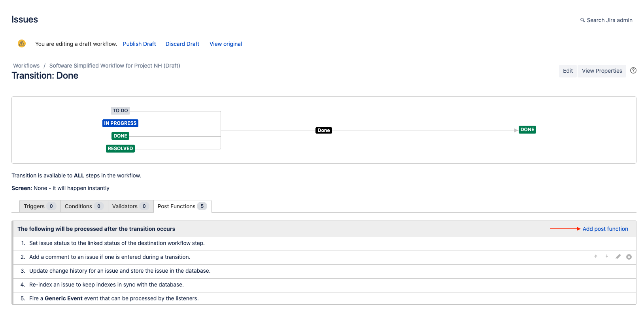This screenshot has width=644, height=313.
Task: Select 'Update change history' post function row
Action: [x=324, y=271]
